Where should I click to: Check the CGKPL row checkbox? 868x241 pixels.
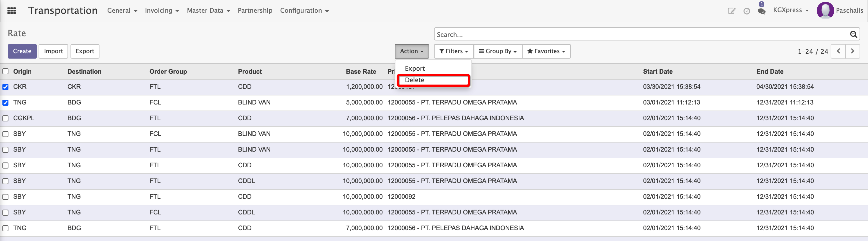click(x=5, y=118)
